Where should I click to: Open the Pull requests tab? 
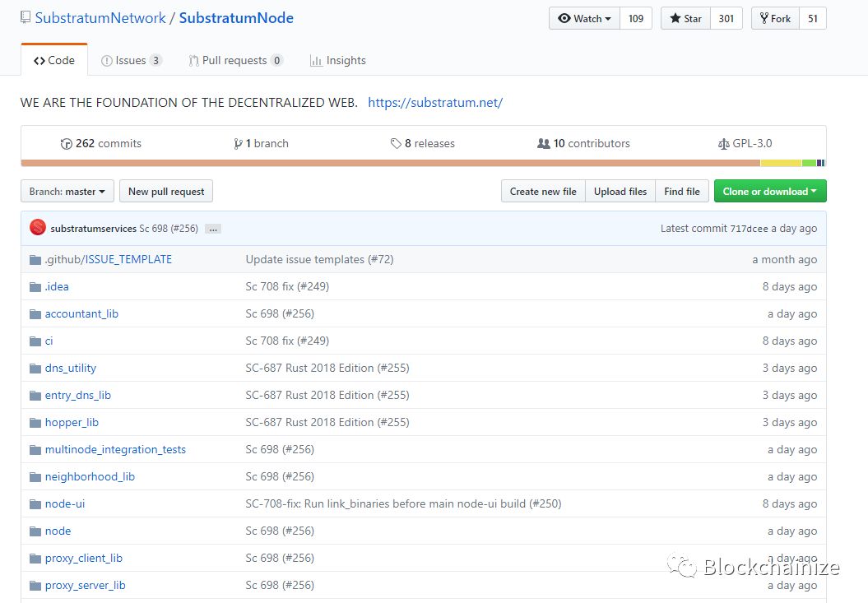pyautogui.click(x=234, y=60)
